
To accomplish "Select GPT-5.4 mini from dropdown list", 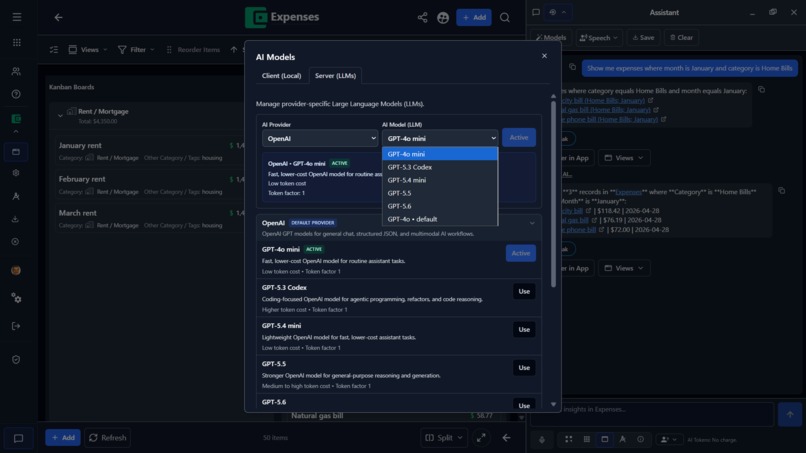I will pyautogui.click(x=440, y=180).
